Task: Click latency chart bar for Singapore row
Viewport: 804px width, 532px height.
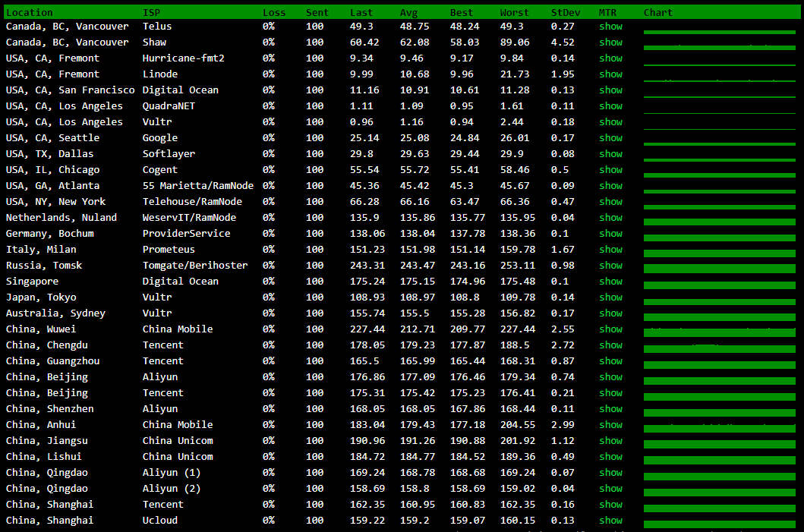Action: pos(720,285)
